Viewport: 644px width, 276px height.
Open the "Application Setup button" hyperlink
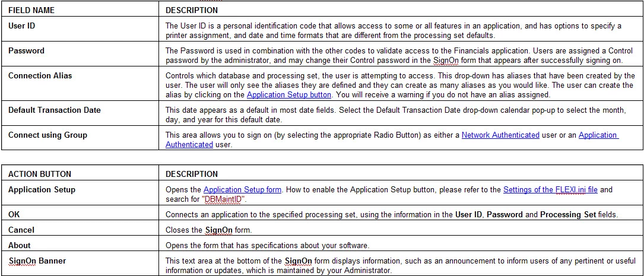(x=288, y=94)
